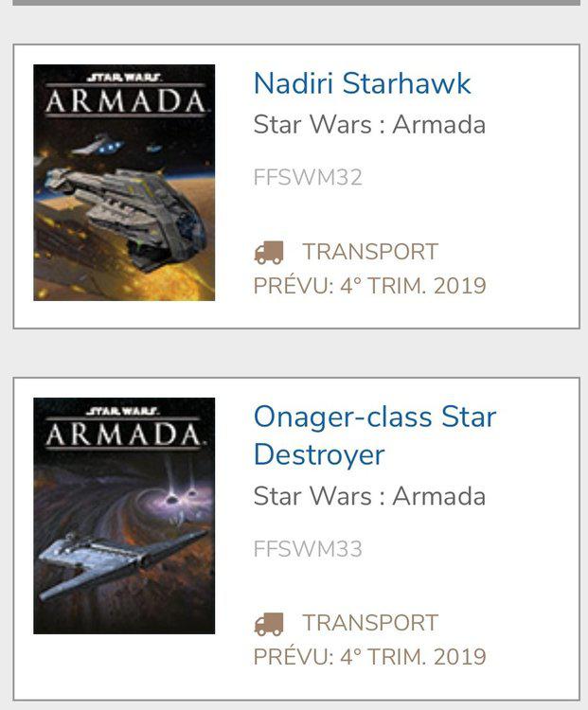Click the truck icon in Nadiri Starhawk card
Screen dimensions: 588x710
pyautogui.click(x=269, y=253)
